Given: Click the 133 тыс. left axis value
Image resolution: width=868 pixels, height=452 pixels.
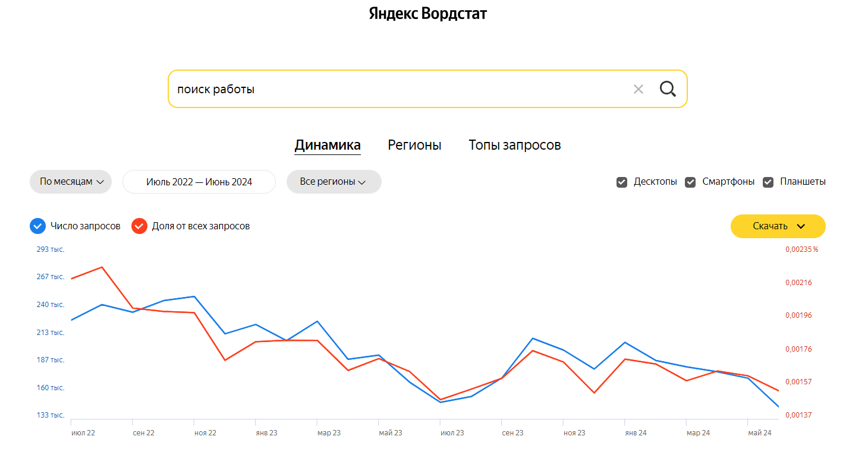Looking at the screenshot, I should [x=51, y=415].
